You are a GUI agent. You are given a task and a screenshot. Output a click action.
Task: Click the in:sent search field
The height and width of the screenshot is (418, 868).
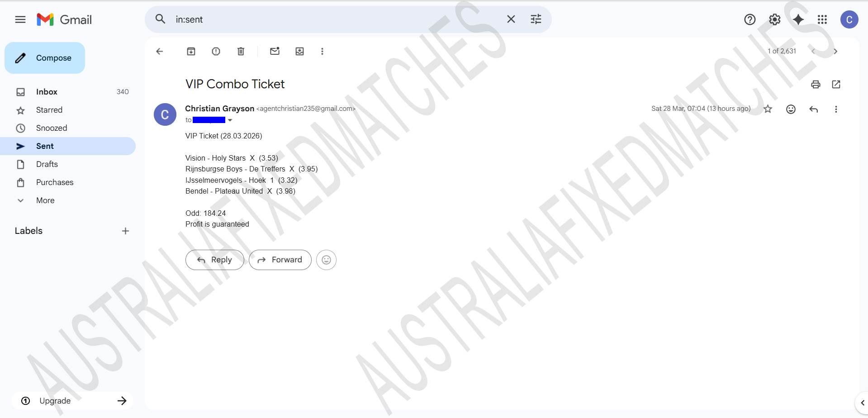335,19
